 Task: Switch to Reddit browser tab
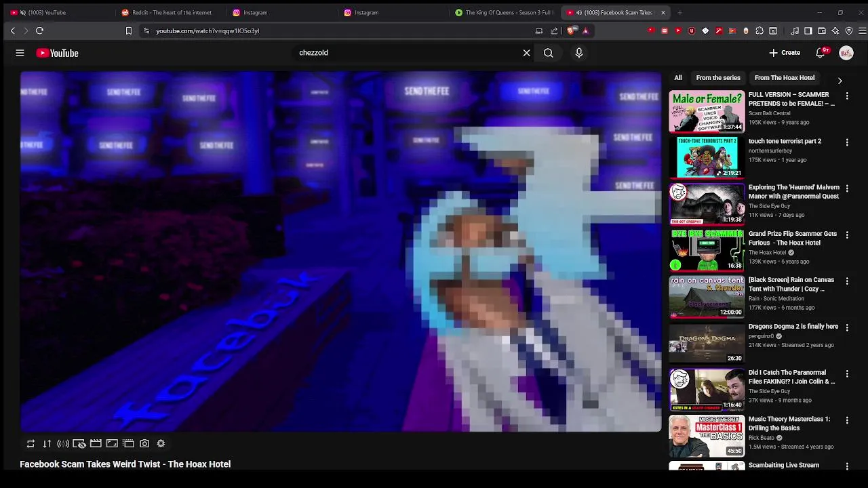tap(167, 12)
